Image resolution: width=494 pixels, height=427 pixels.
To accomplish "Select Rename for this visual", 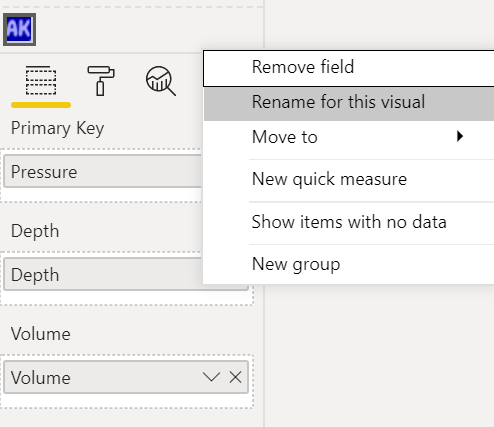I will tap(349, 103).
